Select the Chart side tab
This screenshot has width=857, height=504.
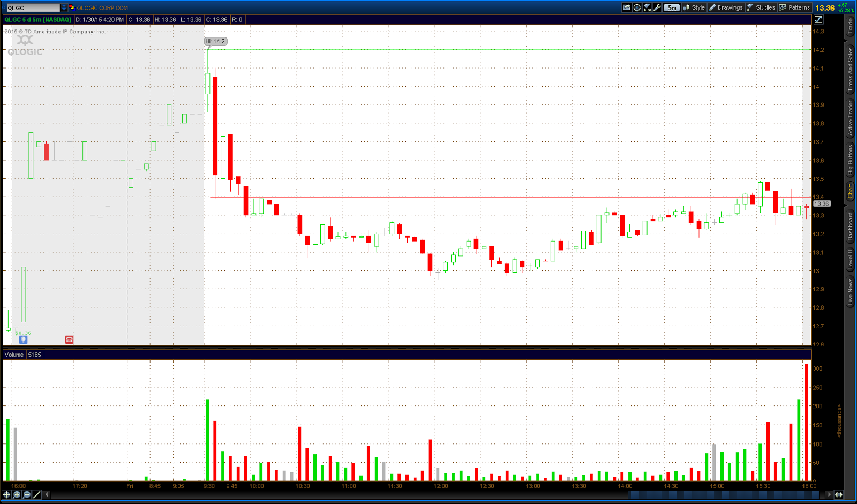click(x=850, y=191)
